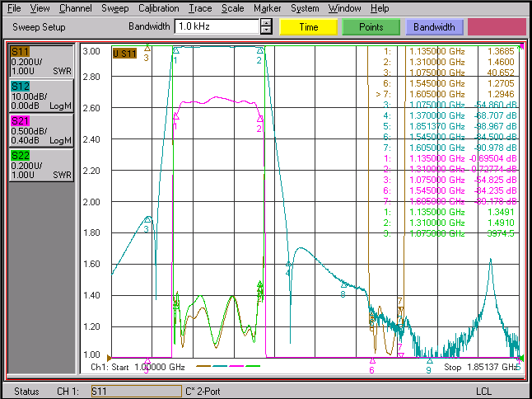Click S22 marker 2 readout value 1.4910

(x=501, y=223)
